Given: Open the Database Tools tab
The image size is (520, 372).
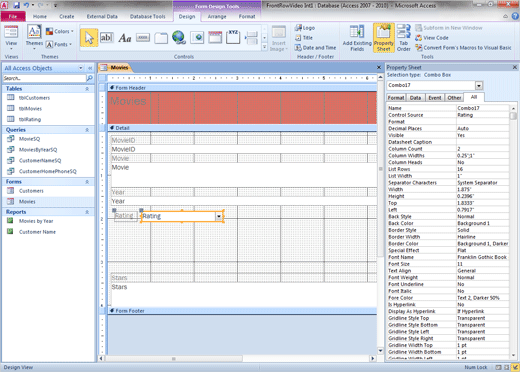Looking at the screenshot, I should 148,16.
